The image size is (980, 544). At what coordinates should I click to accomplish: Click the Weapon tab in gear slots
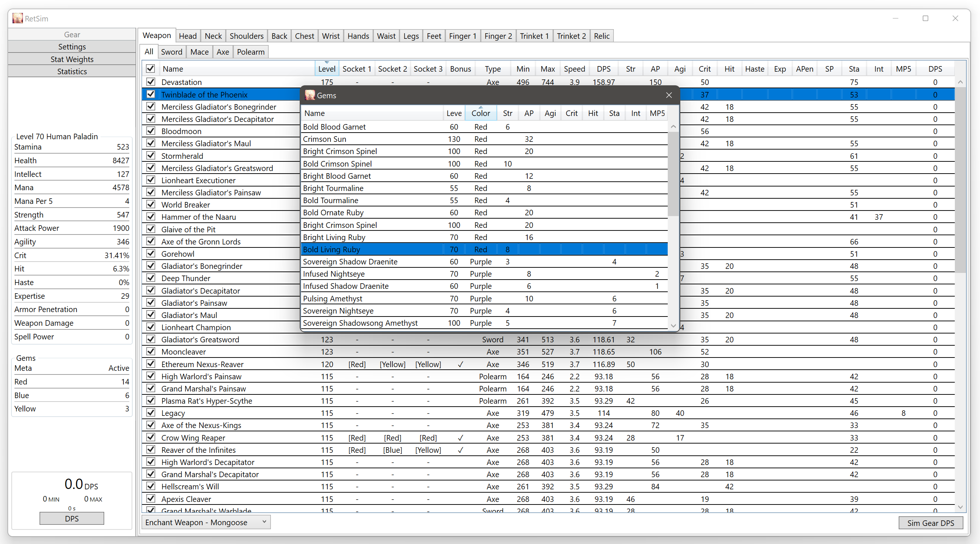tap(157, 36)
